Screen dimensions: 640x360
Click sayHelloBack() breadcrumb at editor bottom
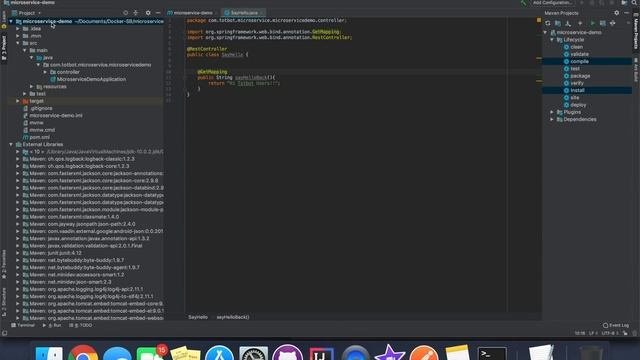click(233, 317)
